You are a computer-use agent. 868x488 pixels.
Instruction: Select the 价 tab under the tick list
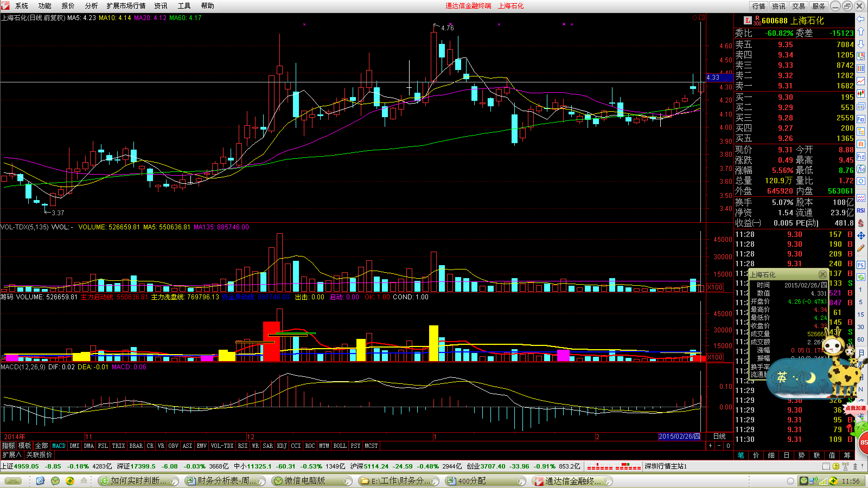tap(756, 455)
